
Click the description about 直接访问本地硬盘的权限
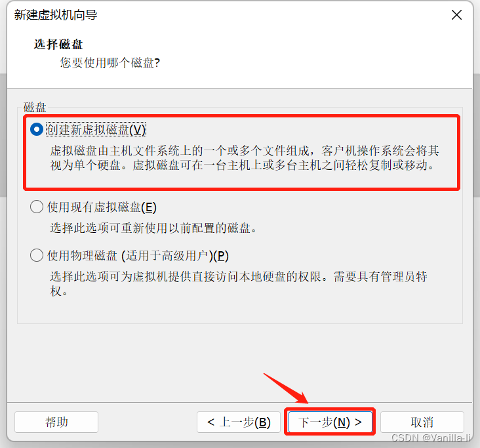239,283
